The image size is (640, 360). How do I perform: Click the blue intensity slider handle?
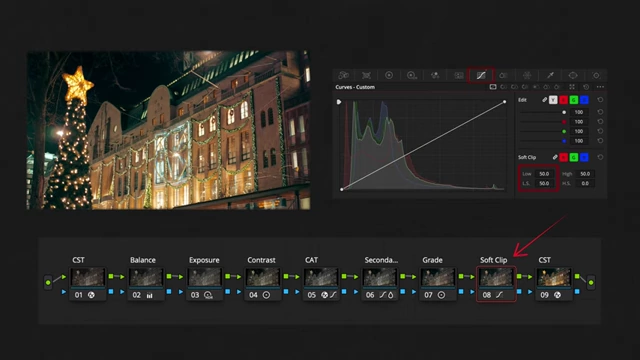564,141
